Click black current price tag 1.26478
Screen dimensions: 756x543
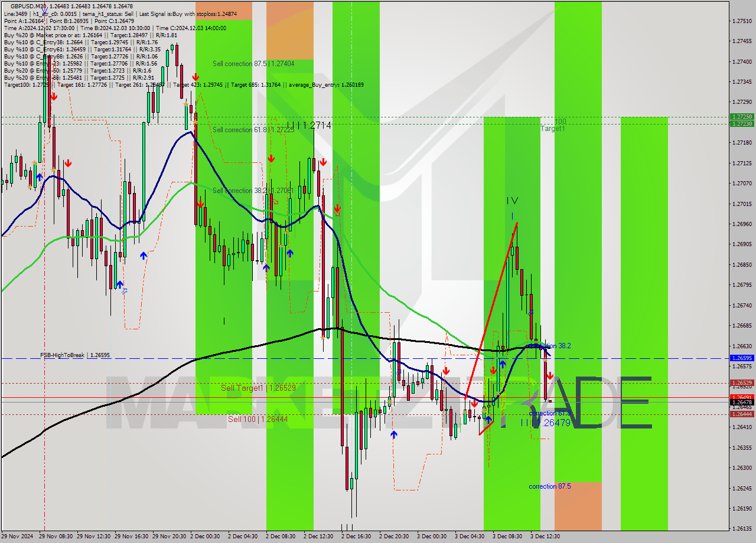tap(741, 402)
